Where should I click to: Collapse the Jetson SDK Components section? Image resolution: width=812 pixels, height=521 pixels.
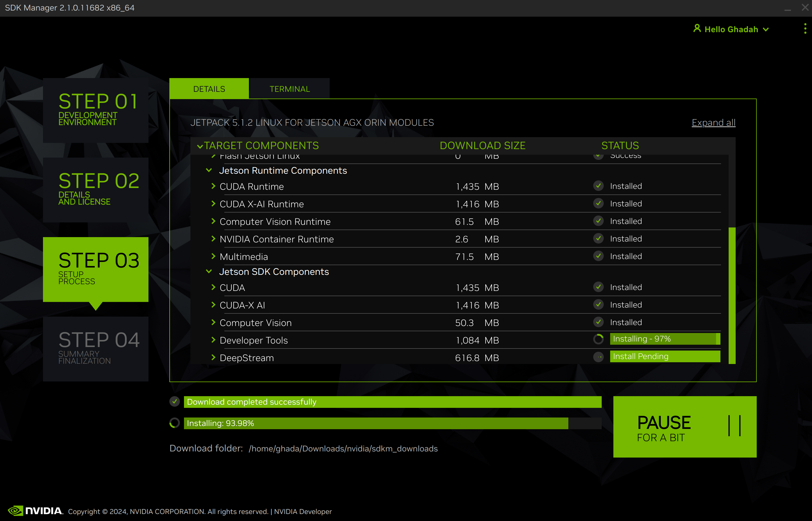pyautogui.click(x=209, y=271)
